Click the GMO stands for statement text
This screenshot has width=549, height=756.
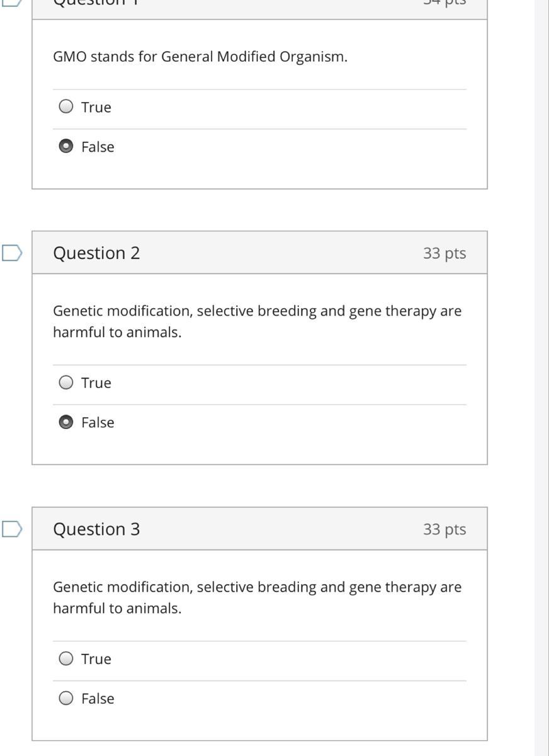tap(200, 57)
